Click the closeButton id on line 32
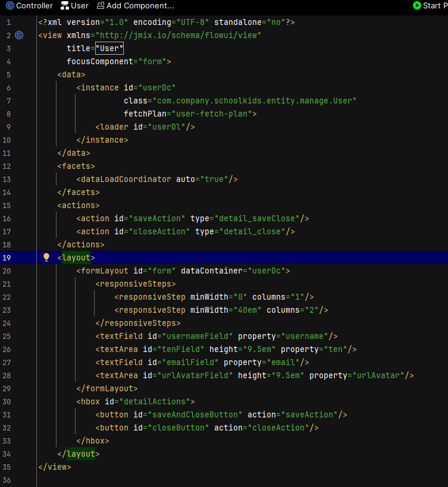The image size is (448, 487). tap(178, 428)
